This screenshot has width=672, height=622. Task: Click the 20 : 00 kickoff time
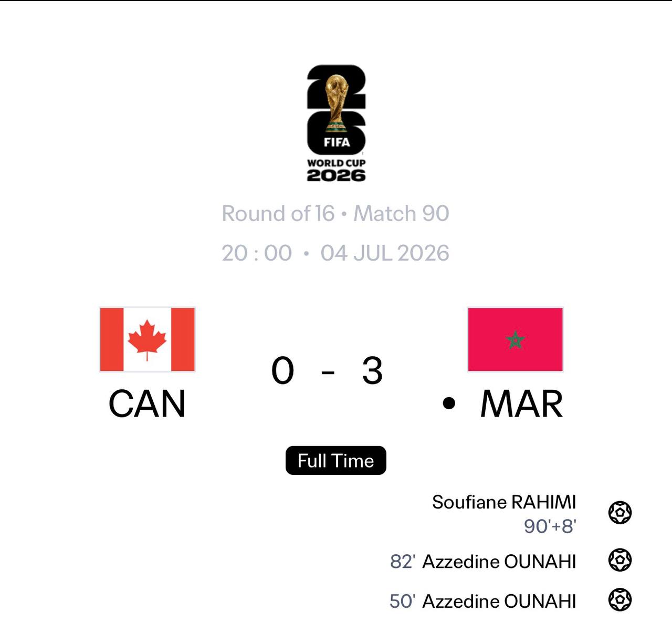tap(257, 253)
